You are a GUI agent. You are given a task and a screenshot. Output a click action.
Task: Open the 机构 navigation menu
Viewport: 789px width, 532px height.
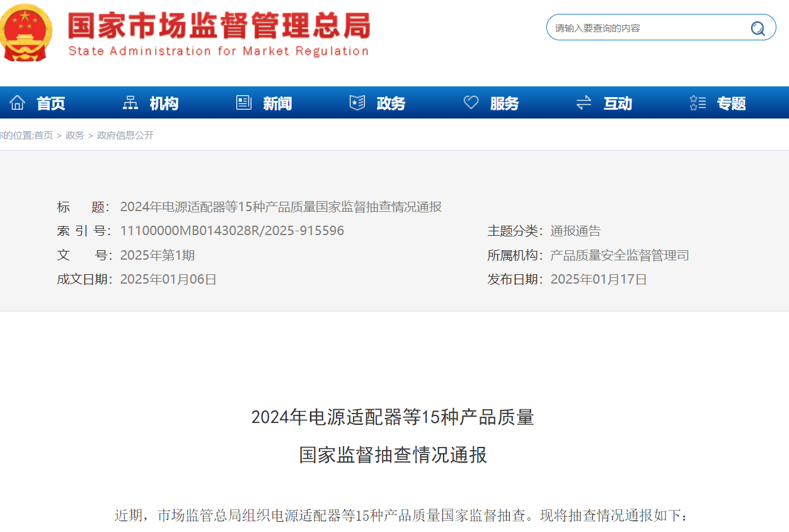pyautogui.click(x=164, y=103)
